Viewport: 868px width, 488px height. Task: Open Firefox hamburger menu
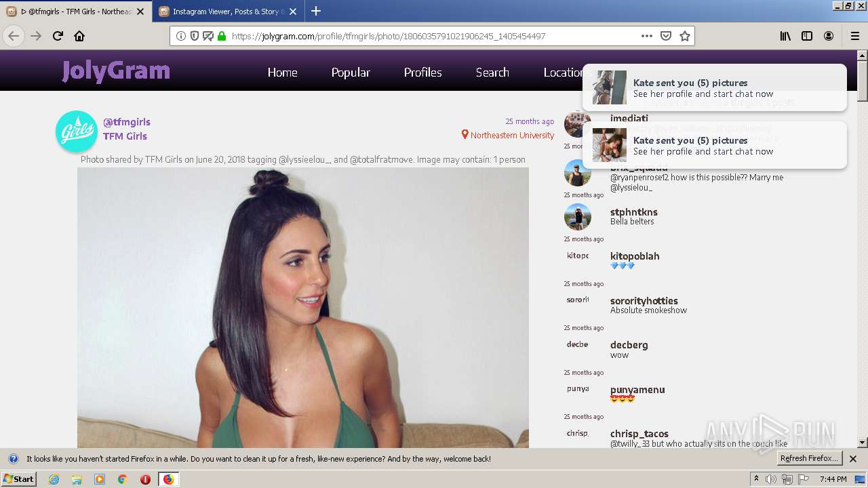pyautogui.click(x=854, y=36)
